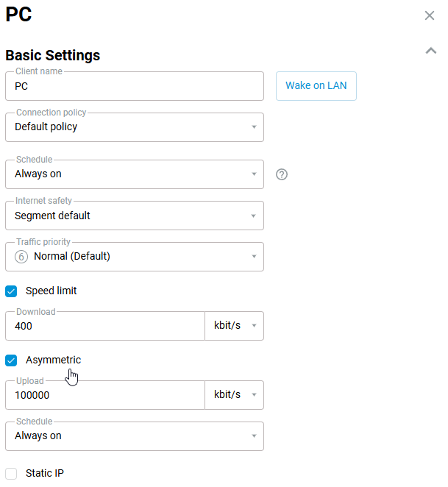448x487 pixels.
Task: Disable the Speed limit checkbox
Action: 11,291
